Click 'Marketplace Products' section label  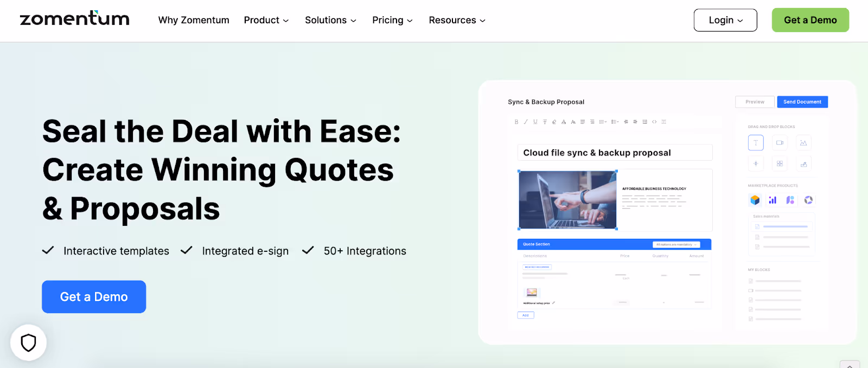point(773,186)
